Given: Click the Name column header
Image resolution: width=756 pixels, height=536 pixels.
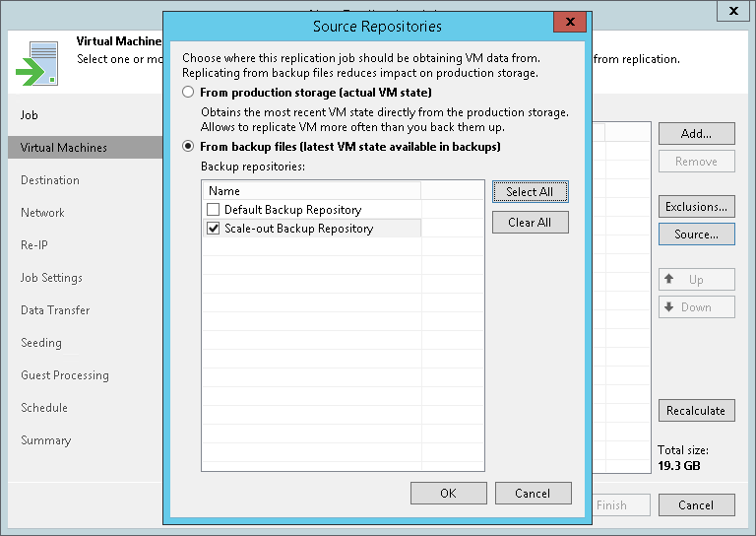Looking at the screenshot, I should click(311, 190).
